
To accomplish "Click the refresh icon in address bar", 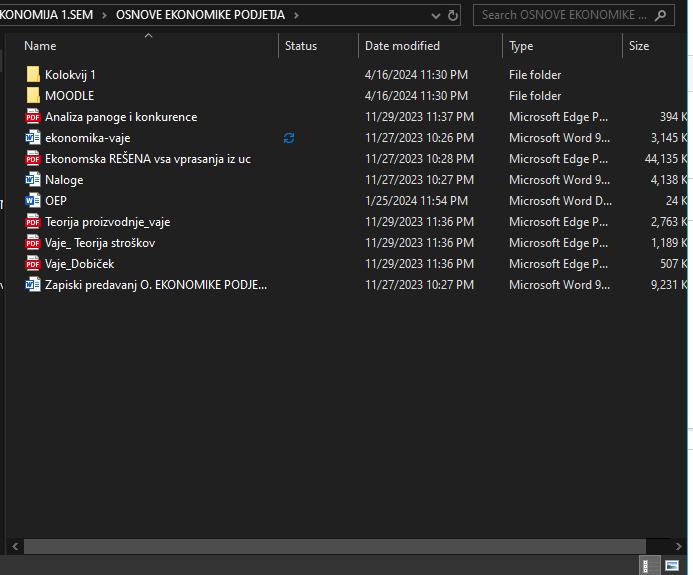I will [x=453, y=16].
